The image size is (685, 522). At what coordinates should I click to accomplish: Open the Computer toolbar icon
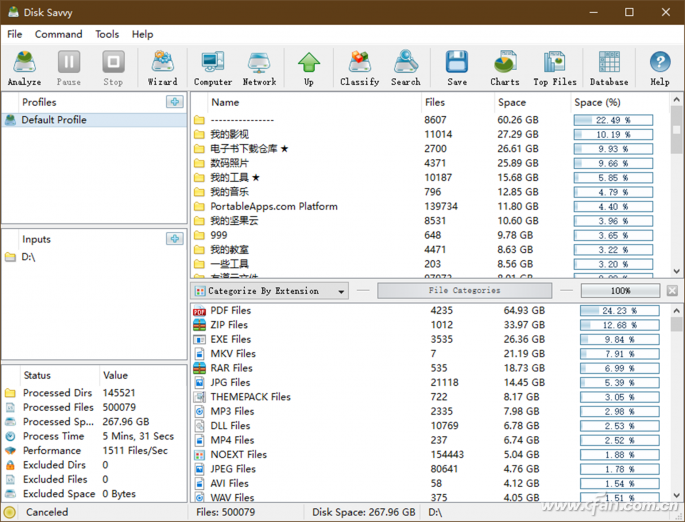pyautogui.click(x=213, y=68)
